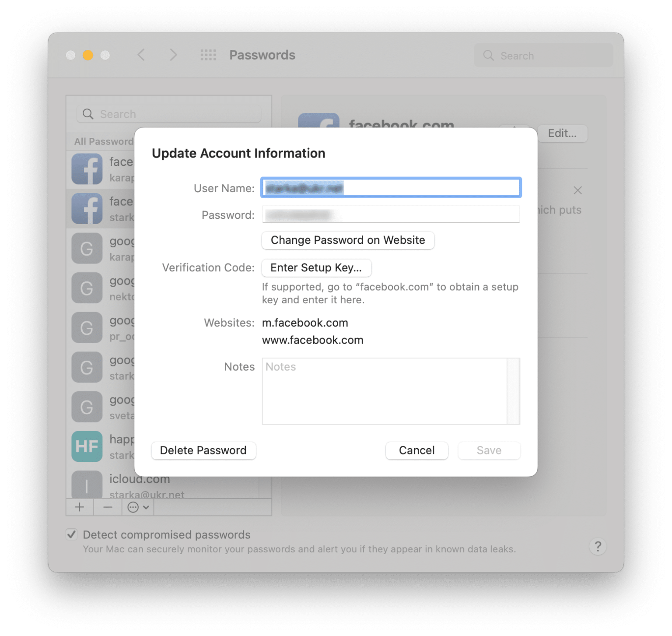
Task: Dismiss the compromised password warning with the X
Action: [577, 190]
